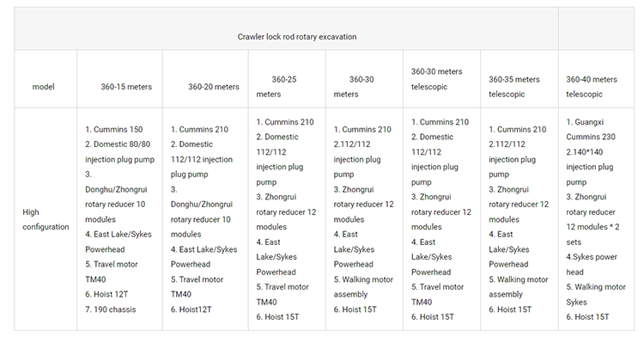Image resolution: width=644 pixels, height=337 pixels.
Task: Click the '360-40 meters telescopic' header
Action: pos(592,87)
